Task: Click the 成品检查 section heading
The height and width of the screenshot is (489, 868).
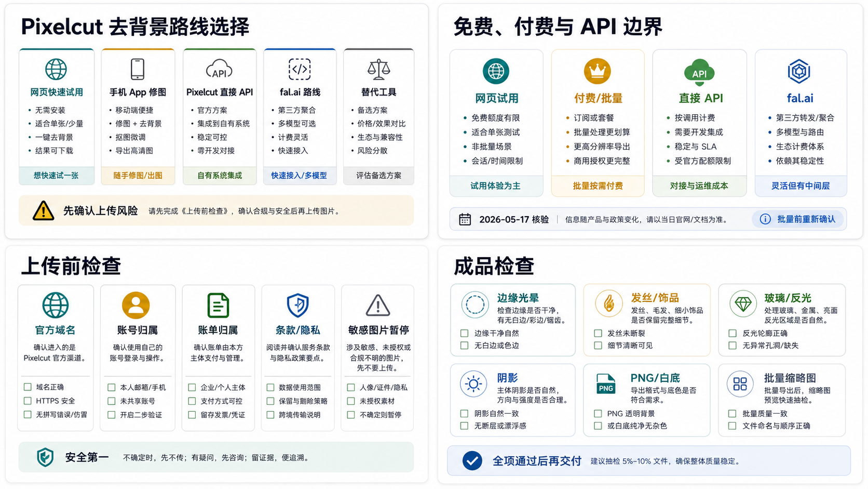Action: tap(494, 266)
